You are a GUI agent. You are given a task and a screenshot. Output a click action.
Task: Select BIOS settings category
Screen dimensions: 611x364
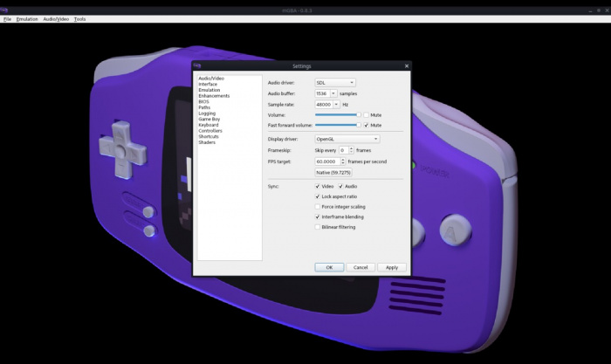(203, 102)
